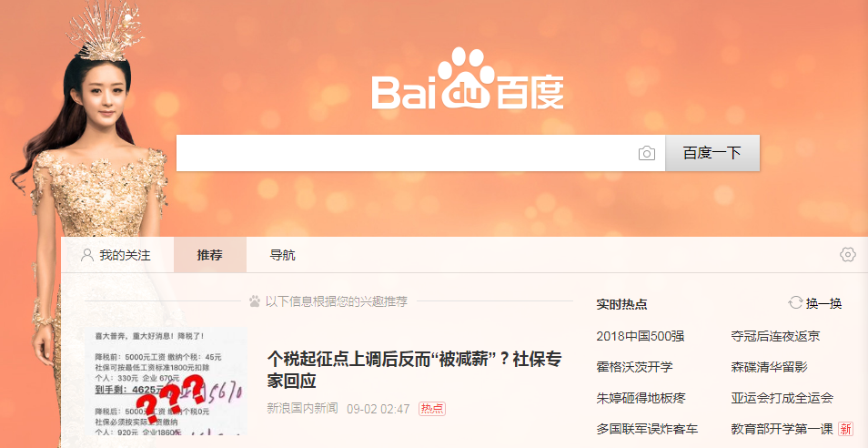Screen dimensions: 868x448
Task: Select the 推荐 tab
Action: (x=210, y=255)
